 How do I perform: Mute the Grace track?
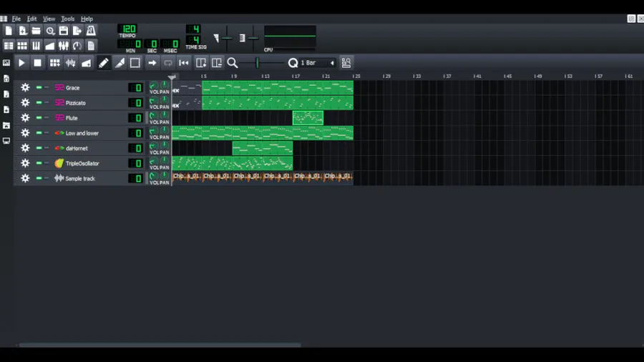tap(39, 87)
